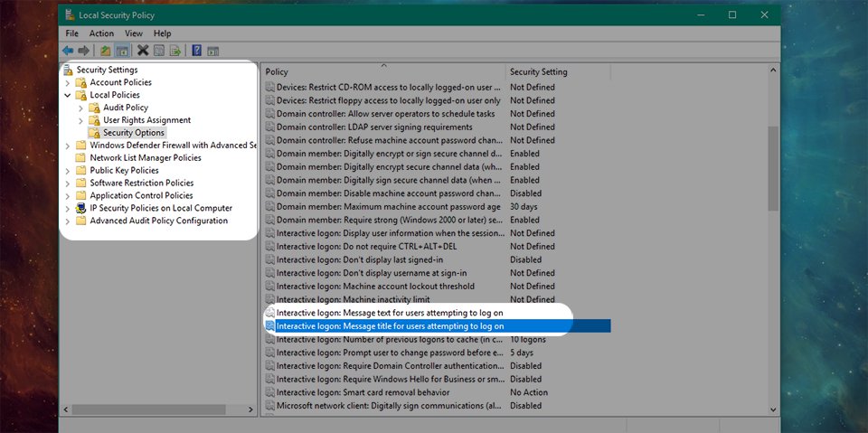
Task: Click the '5 days' security setting value
Action: 522,353
